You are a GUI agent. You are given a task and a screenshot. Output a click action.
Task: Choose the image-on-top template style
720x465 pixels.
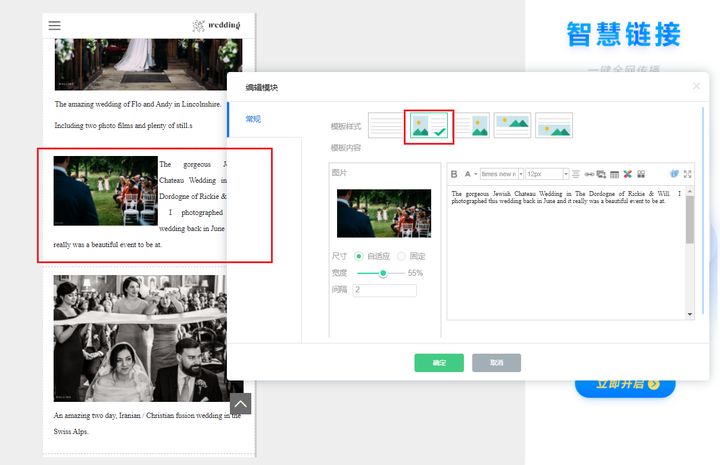point(512,125)
